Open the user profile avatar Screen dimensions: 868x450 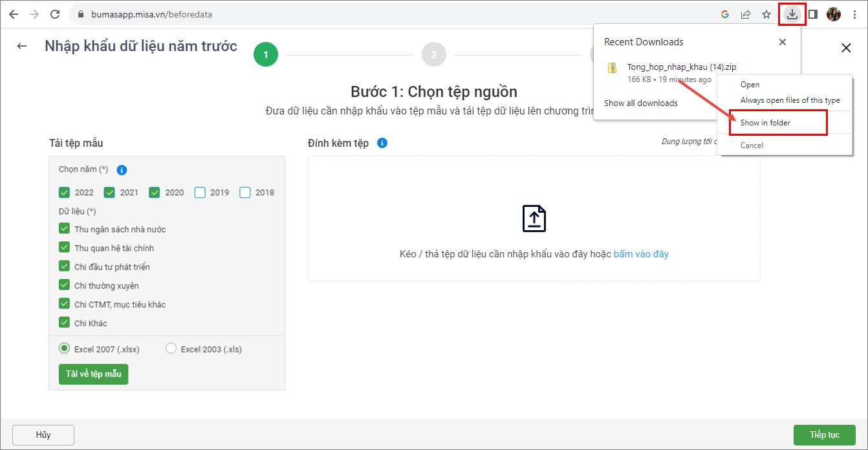click(834, 14)
